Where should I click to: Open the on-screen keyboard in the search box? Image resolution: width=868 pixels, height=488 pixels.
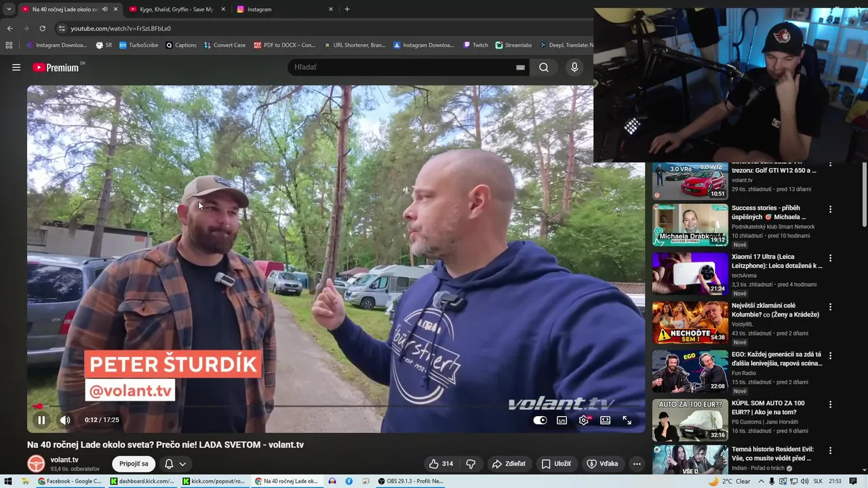click(520, 67)
